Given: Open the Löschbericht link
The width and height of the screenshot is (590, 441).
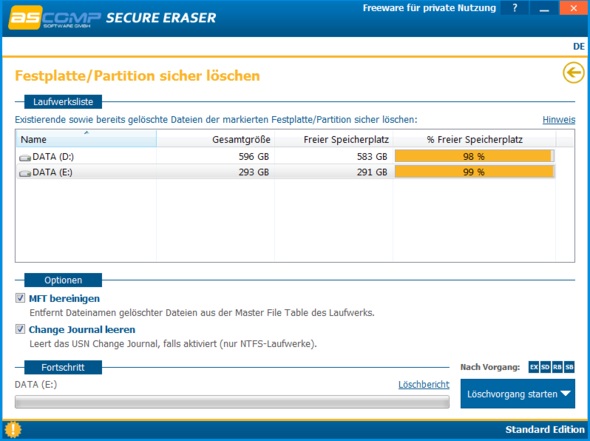Looking at the screenshot, I should tap(424, 385).
